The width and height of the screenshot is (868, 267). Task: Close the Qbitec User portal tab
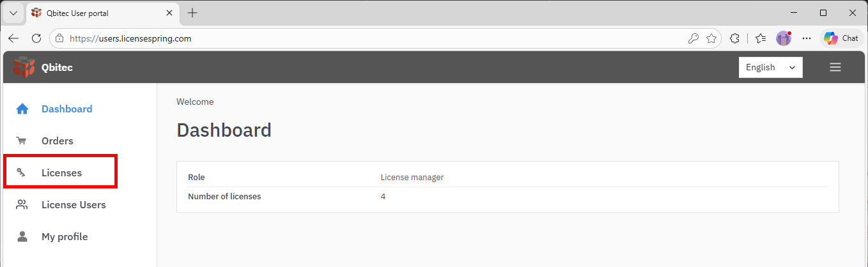pos(169,13)
